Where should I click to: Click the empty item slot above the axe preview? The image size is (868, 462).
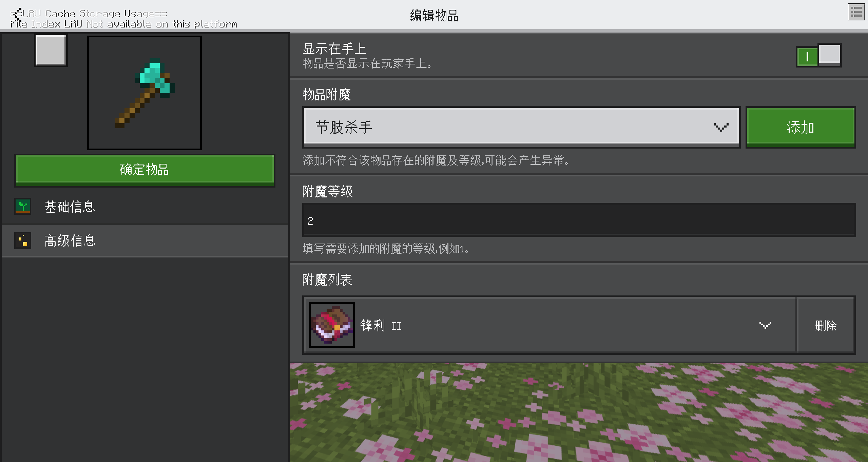51,50
